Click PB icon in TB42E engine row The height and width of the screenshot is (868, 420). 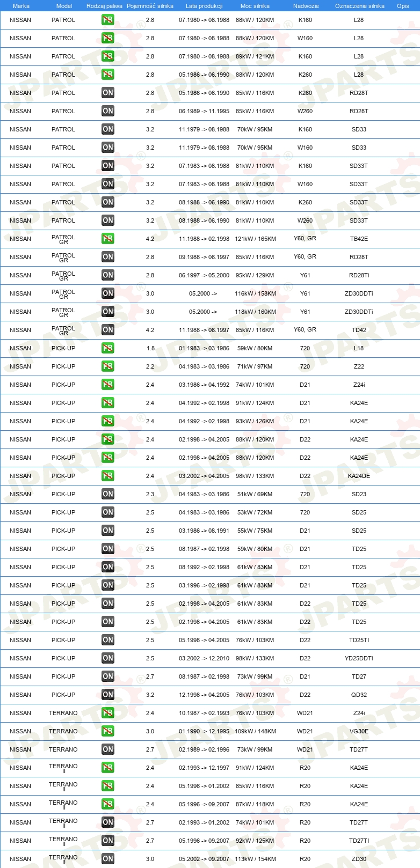pyautogui.click(x=108, y=239)
